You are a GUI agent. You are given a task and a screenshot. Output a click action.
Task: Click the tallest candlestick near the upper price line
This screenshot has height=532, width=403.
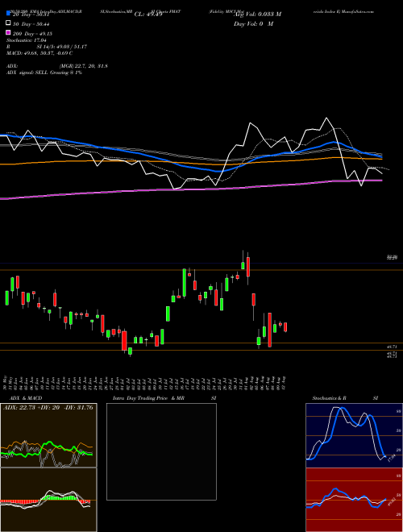point(248,268)
